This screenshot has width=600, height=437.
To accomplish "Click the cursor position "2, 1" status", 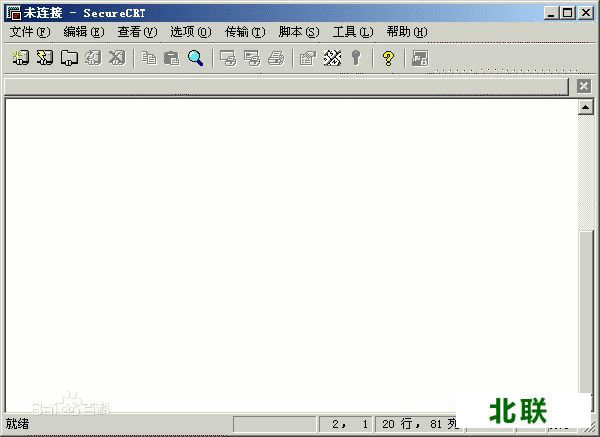I will tap(345, 424).
